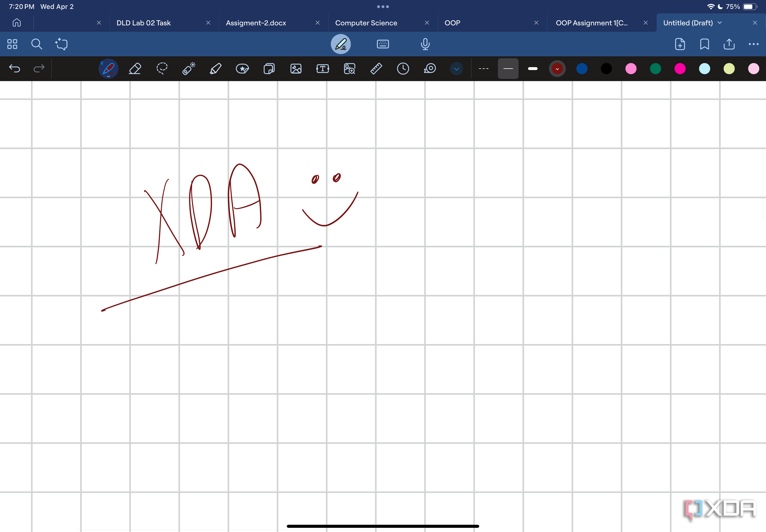Viewport: 766px width, 532px height.
Task: Enable the ruler tool
Action: (x=376, y=69)
